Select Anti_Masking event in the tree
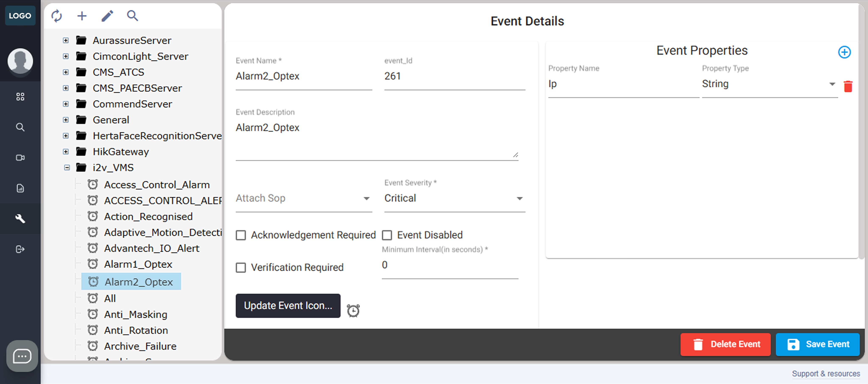Screen dimensions: 868x384 136,314
